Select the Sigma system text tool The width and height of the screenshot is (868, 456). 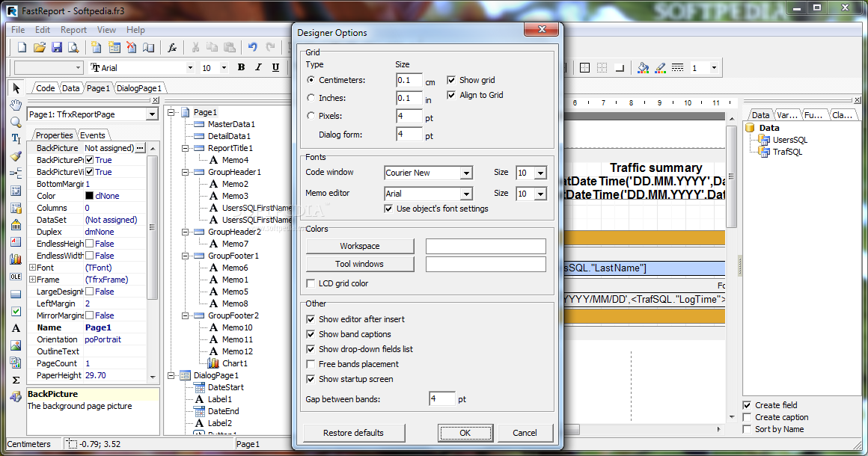(16, 380)
